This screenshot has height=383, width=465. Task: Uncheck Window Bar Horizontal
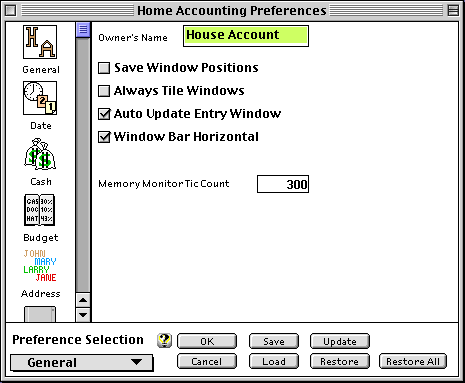(104, 137)
